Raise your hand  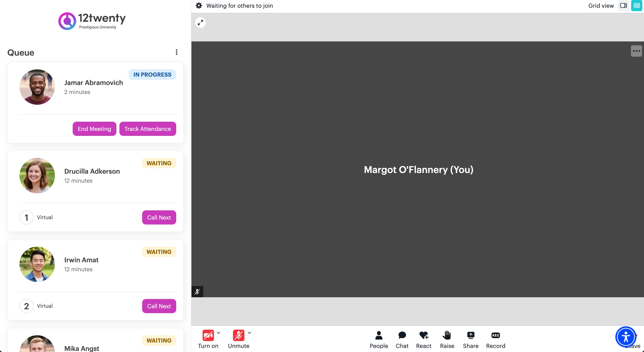click(x=447, y=340)
